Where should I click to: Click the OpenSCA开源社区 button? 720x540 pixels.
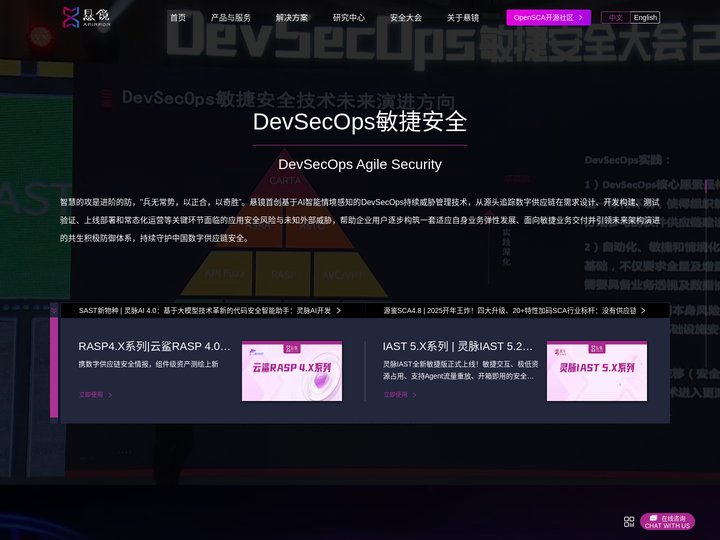click(548, 17)
